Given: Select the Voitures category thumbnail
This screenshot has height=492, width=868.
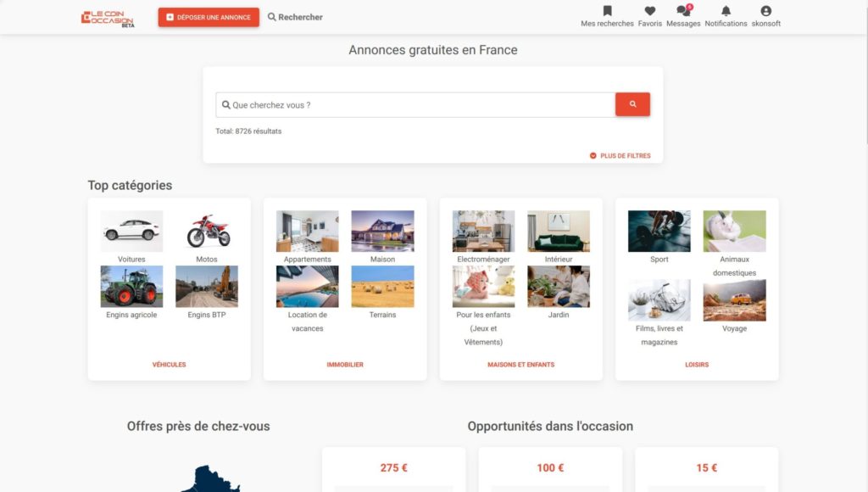Looking at the screenshot, I should point(131,231).
